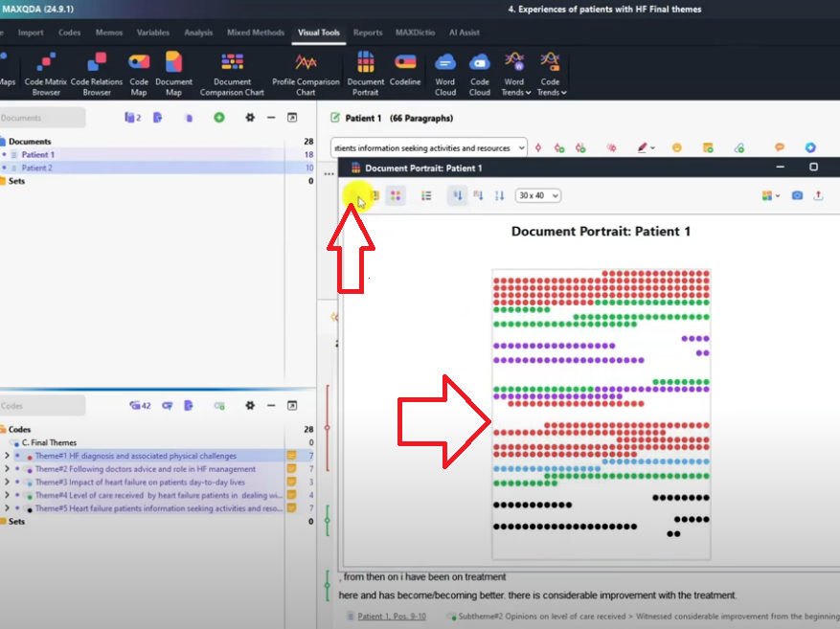Expand Theme#5 information seeking code

pyautogui.click(x=7, y=508)
